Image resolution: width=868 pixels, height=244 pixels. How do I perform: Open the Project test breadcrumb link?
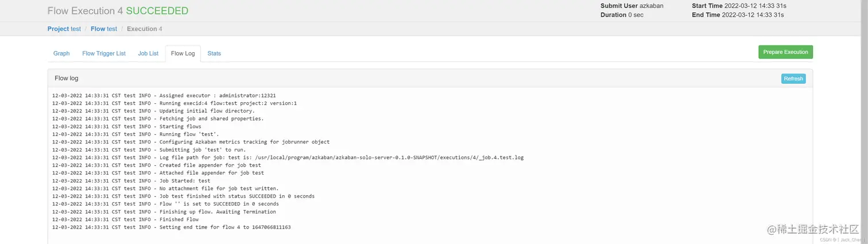tap(64, 29)
